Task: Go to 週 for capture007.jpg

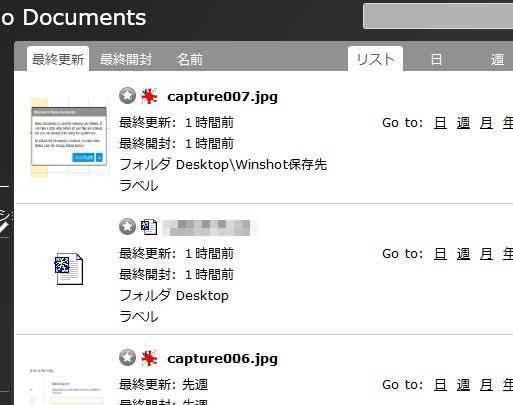Action: pyautogui.click(x=463, y=123)
